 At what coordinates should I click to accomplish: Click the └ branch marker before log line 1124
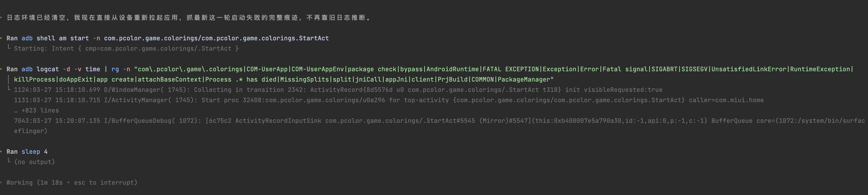[9, 89]
